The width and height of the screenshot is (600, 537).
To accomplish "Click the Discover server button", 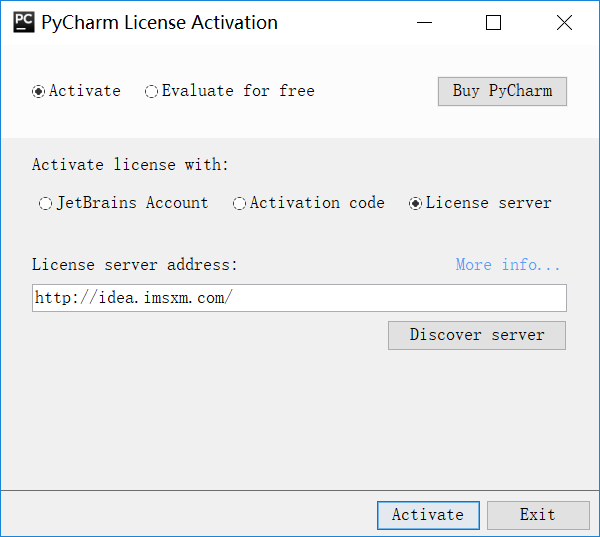I will click(x=477, y=335).
